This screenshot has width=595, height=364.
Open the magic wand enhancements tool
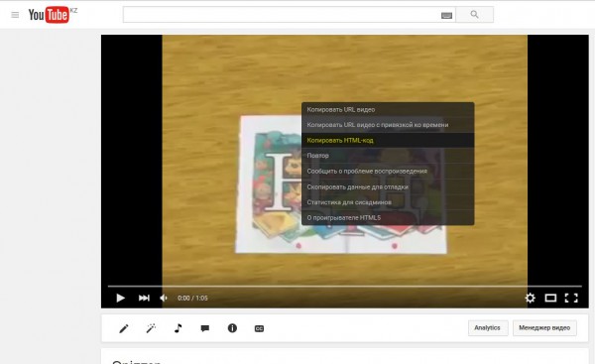(x=151, y=328)
